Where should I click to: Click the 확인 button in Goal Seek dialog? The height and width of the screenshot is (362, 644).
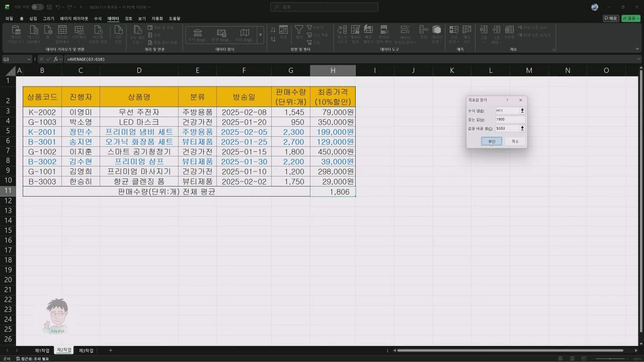coord(491,142)
